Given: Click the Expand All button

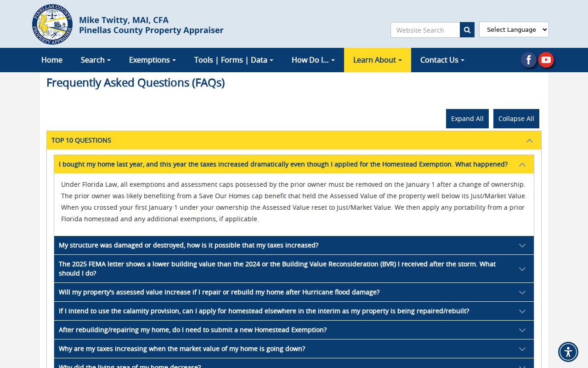Looking at the screenshot, I should click(467, 119).
